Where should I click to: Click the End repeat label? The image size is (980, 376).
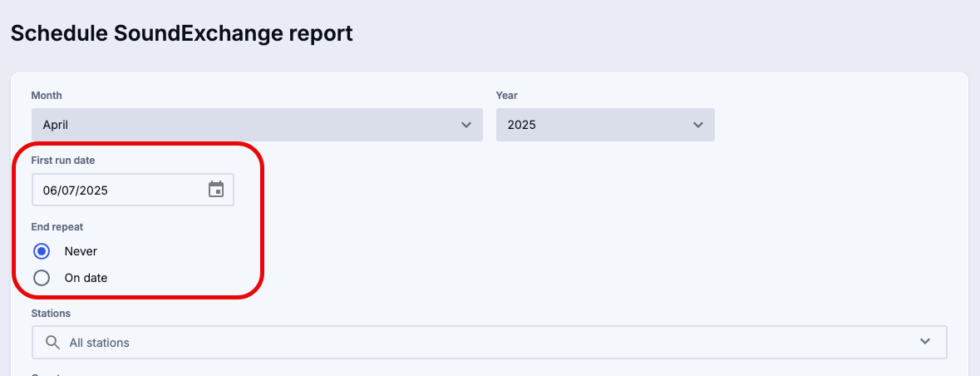[x=57, y=226]
